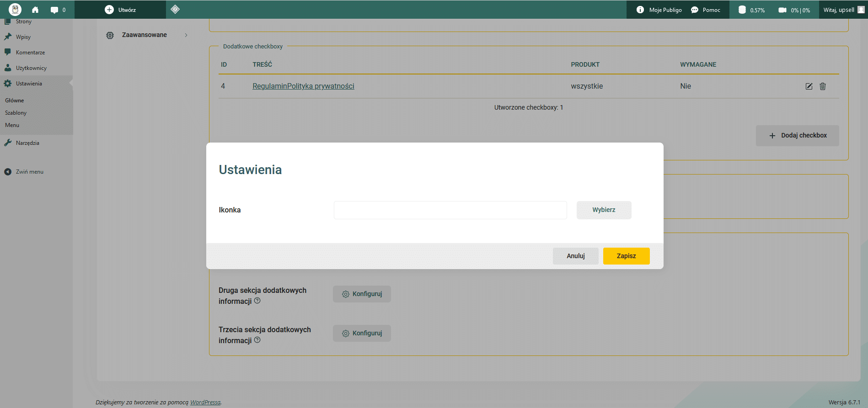Click help icon next to Trzecia sekcja informacji
The image size is (868, 408).
[257, 340]
